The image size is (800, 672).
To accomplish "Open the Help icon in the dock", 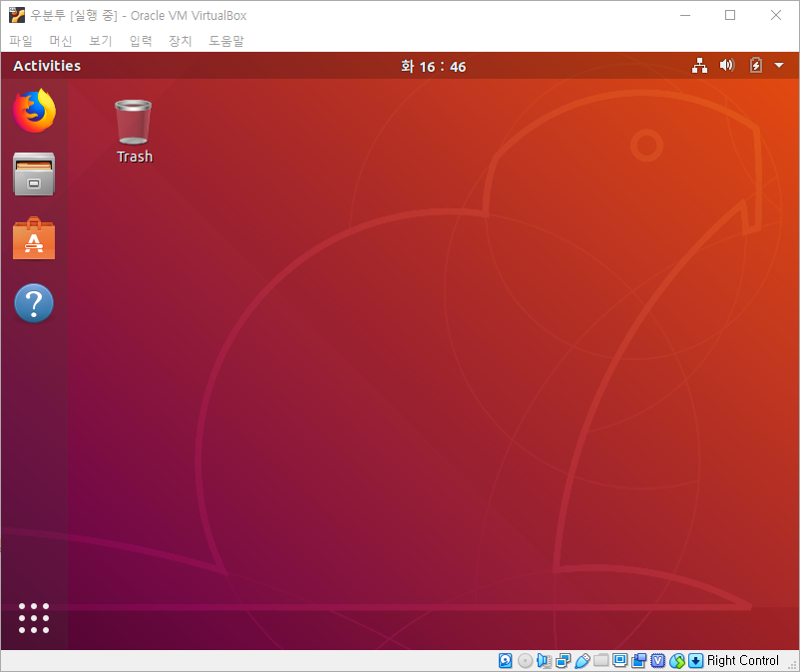I will (34, 303).
